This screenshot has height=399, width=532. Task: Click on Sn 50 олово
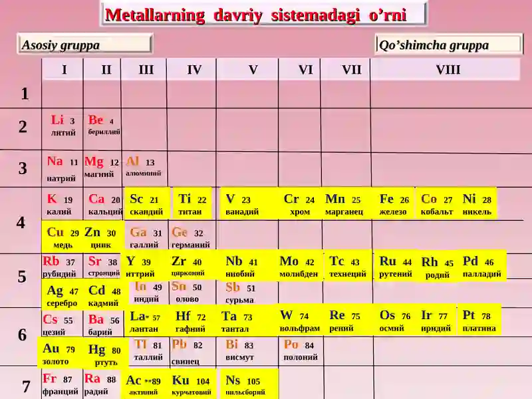click(188, 292)
